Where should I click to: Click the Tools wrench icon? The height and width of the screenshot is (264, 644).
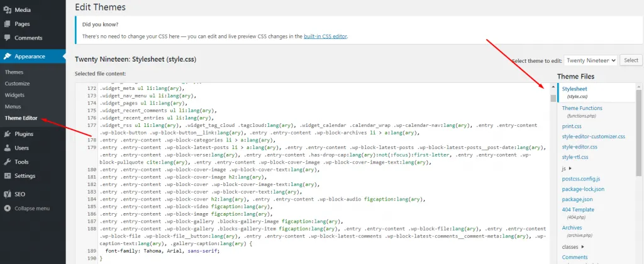click(8, 162)
